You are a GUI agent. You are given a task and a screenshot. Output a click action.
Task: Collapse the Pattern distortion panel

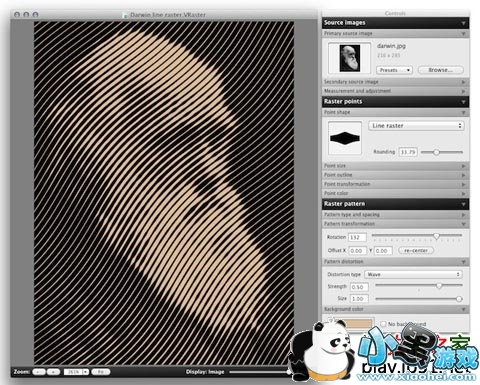(x=395, y=262)
